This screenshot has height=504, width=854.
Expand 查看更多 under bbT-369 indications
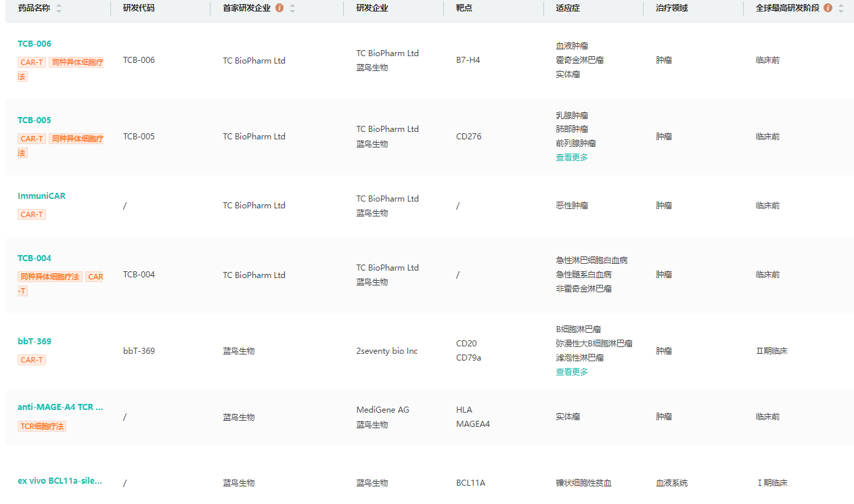click(572, 372)
